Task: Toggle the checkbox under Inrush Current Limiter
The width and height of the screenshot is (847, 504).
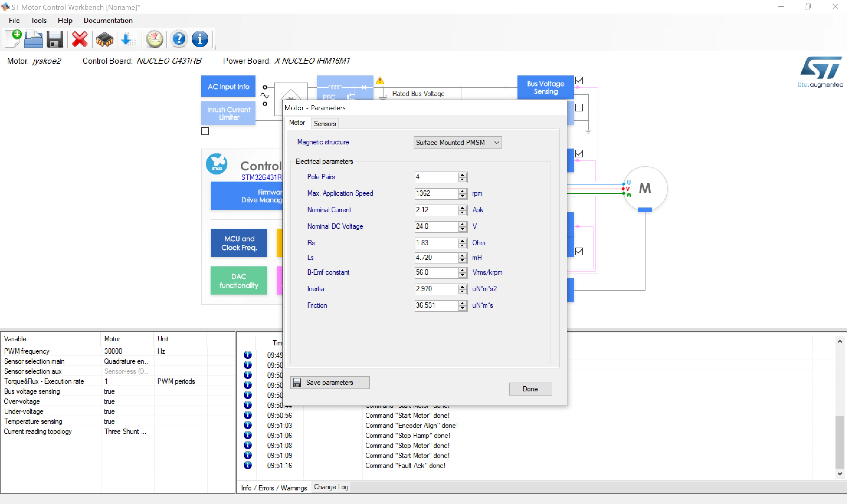Action: (205, 131)
